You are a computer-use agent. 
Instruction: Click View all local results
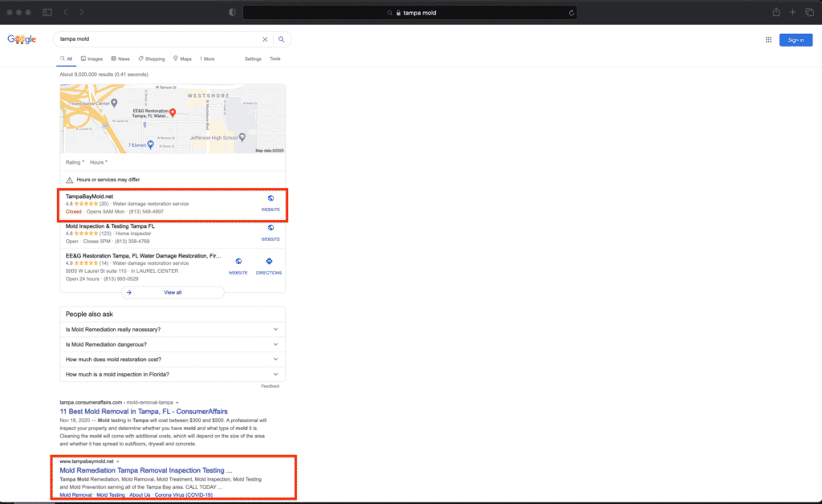tap(173, 292)
